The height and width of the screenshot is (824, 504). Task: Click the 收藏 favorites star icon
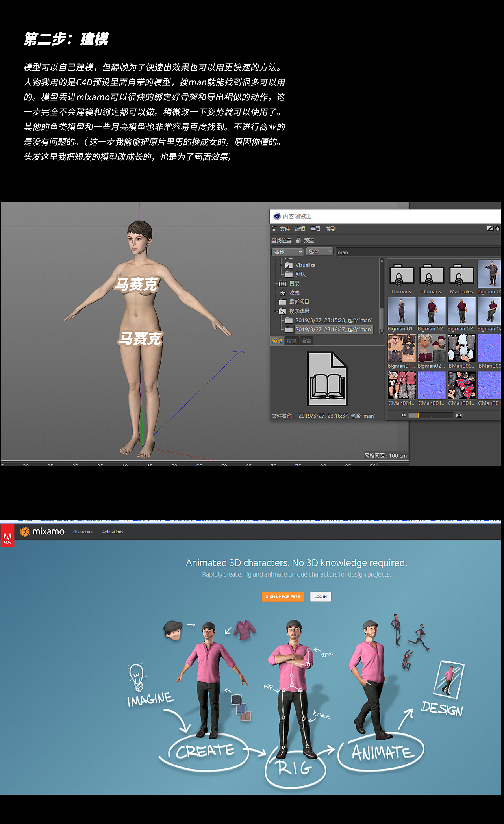(x=283, y=293)
